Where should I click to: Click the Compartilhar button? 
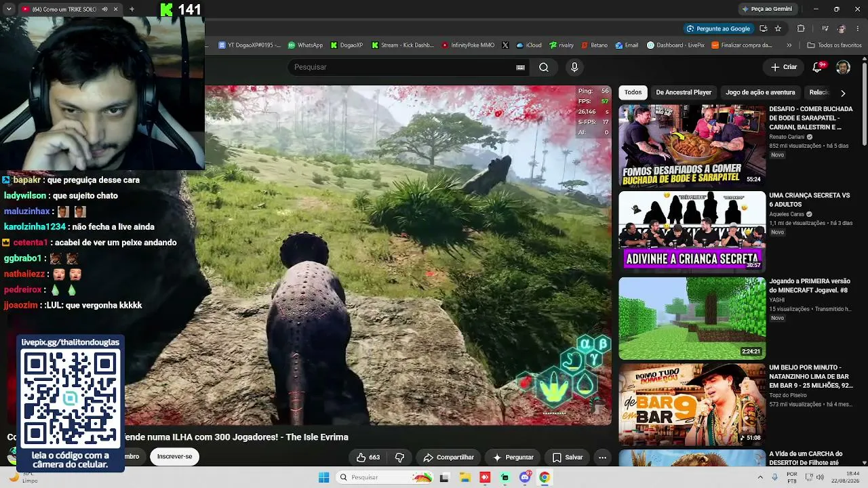coord(448,457)
